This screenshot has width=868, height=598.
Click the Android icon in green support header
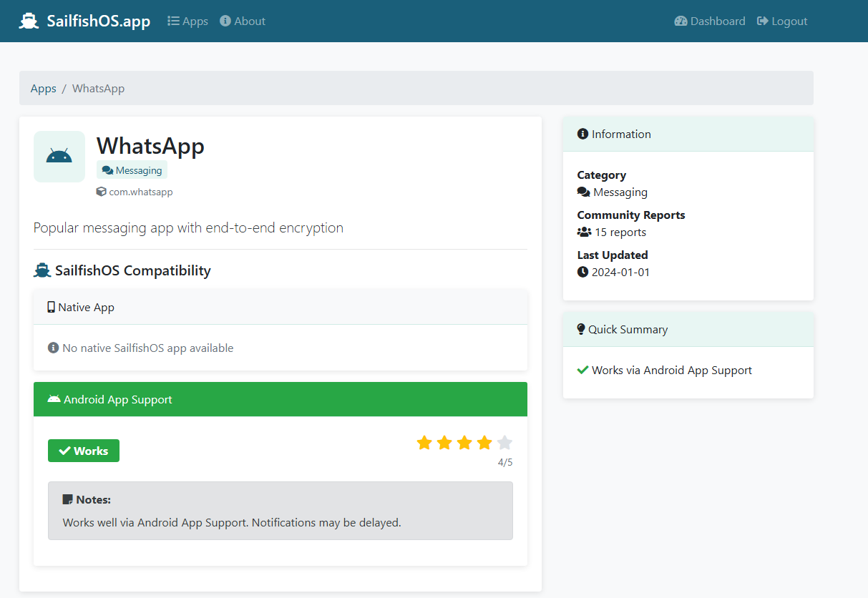coord(54,399)
